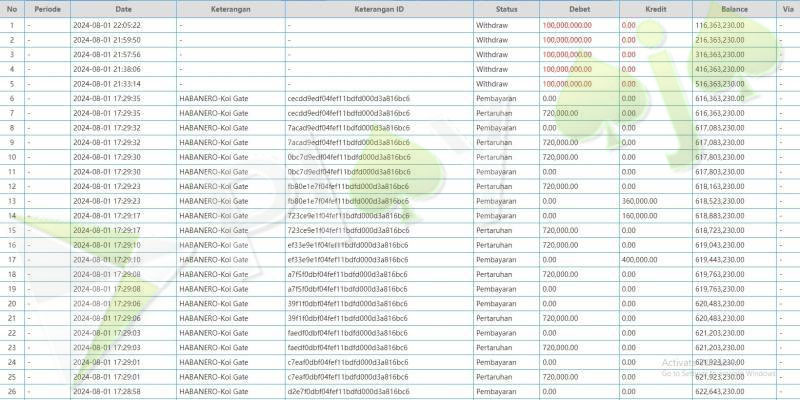The height and width of the screenshot is (400, 800).
Task: Click the Date column header
Action: (123, 8)
